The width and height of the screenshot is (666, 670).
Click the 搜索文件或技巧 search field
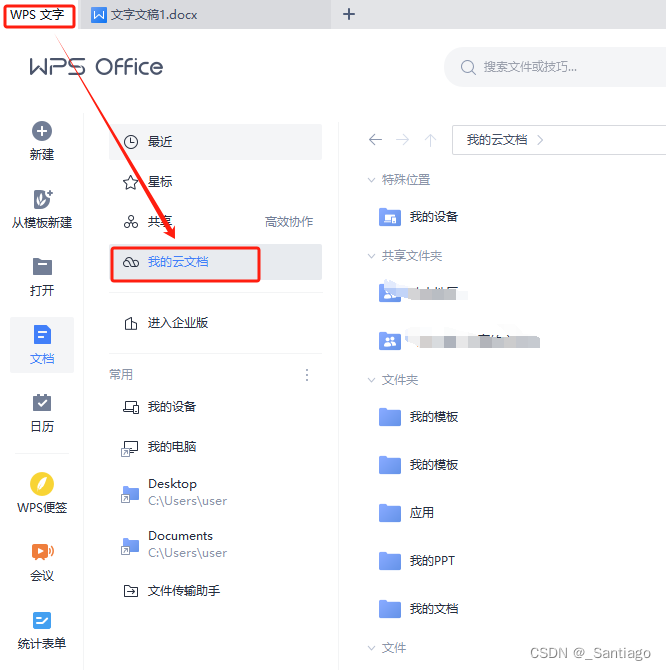click(555, 67)
